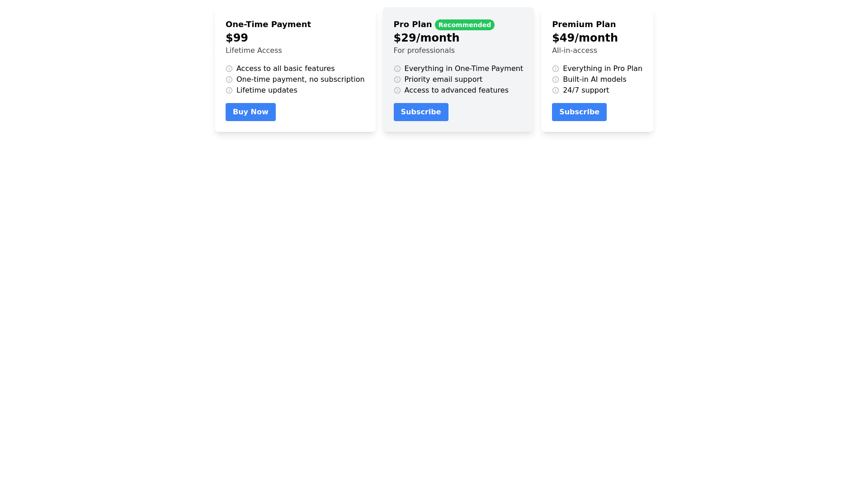Click the Premium Plan title
The image size is (868, 488).
(584, 24)
